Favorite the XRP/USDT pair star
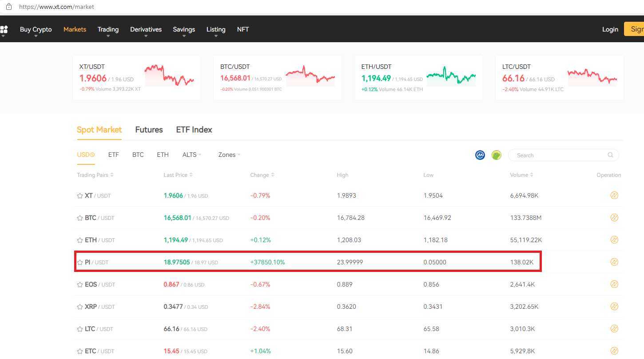The width and height of the screenshot is (644, 359). pyautogui.click(x=80, y=307)
